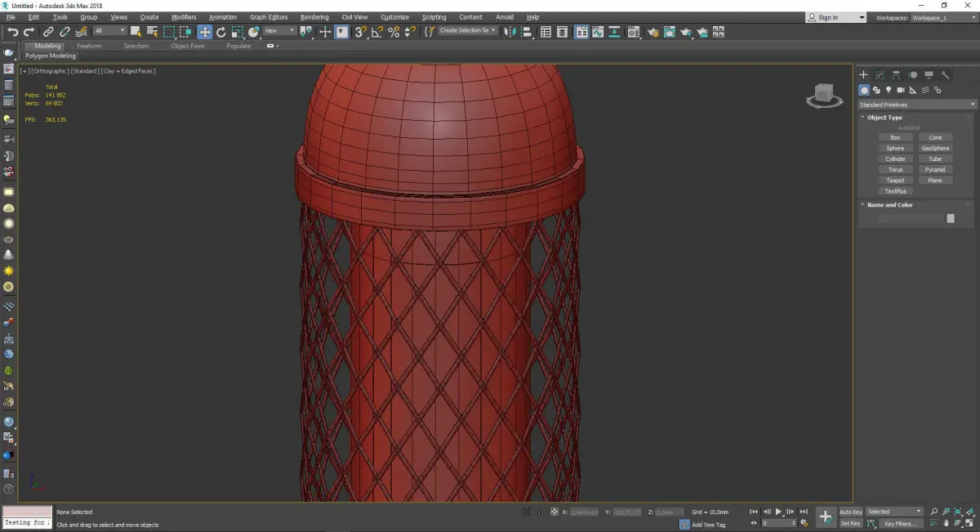Switch to the Freeform ribbon tab
980x532 pixels.
[x=89, y=47]
